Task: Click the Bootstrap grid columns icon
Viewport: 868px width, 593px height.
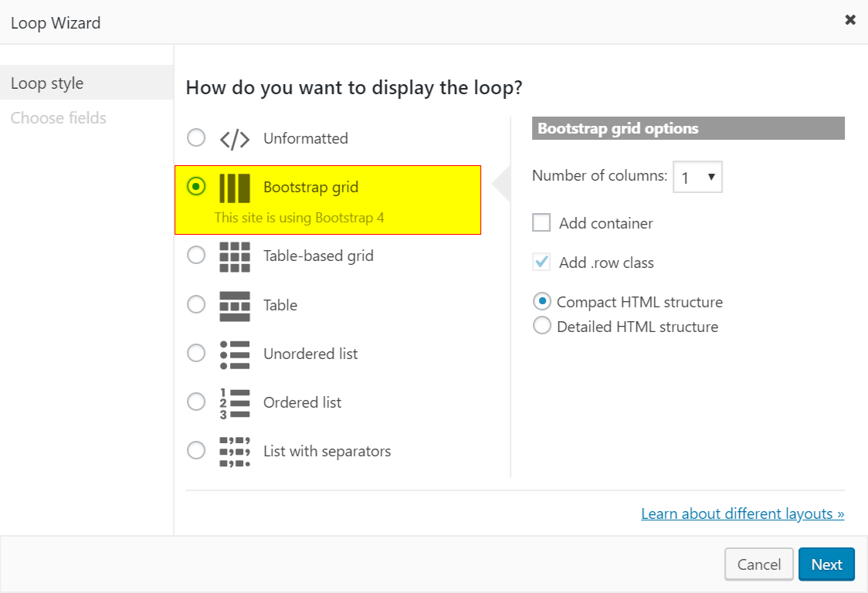Action: pos(234,186)
